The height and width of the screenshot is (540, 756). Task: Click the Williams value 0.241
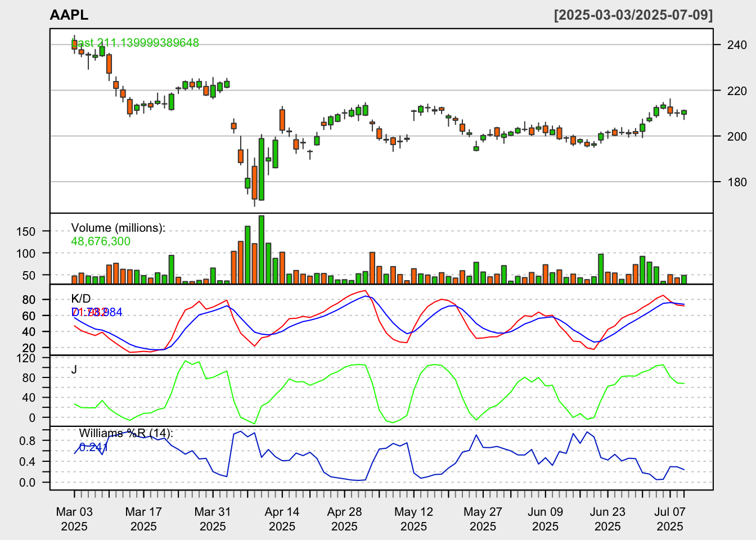[93, 447]
